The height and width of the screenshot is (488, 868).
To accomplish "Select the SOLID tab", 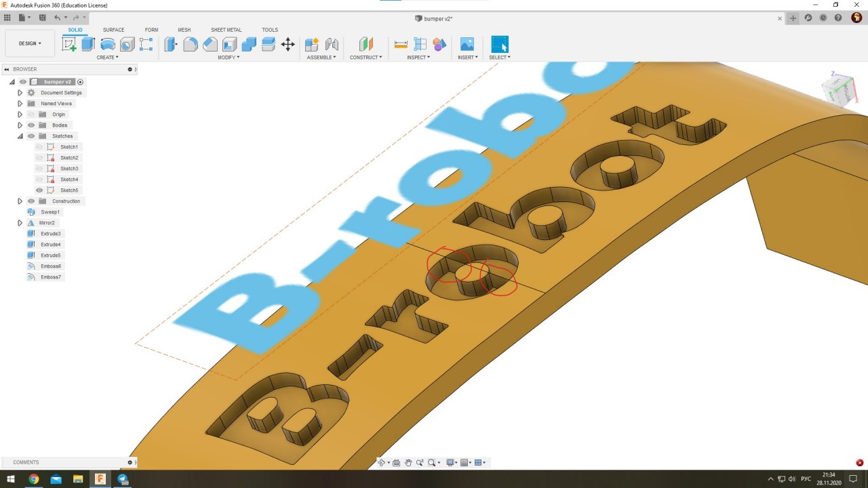I will (75, 30).
